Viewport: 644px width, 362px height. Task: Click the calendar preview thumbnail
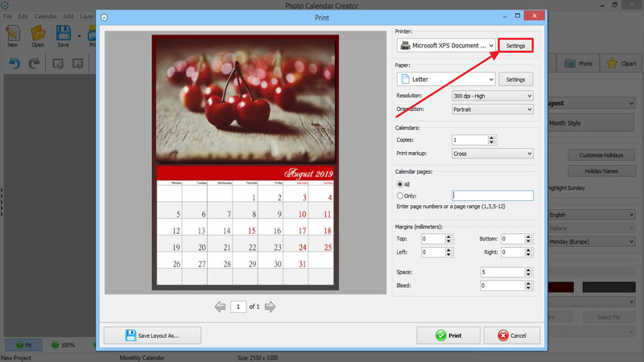pyautogui.click(x=246, y=162)
